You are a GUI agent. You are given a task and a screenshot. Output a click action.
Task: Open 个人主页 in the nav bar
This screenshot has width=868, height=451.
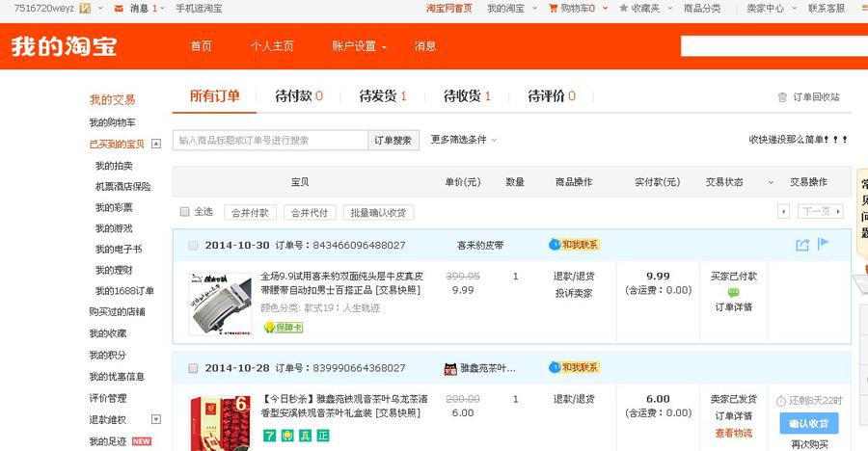coord(272,46)
